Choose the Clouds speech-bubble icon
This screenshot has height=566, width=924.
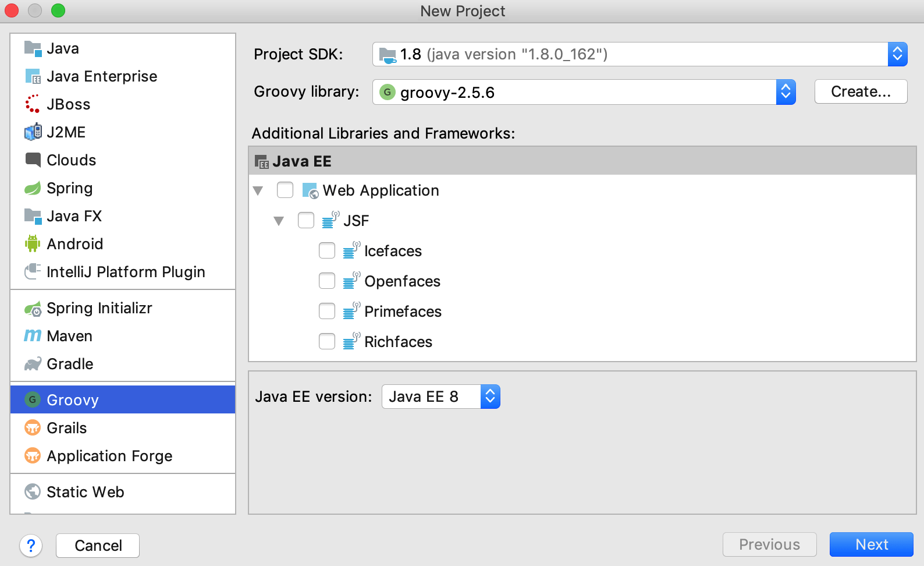(33, 160)
